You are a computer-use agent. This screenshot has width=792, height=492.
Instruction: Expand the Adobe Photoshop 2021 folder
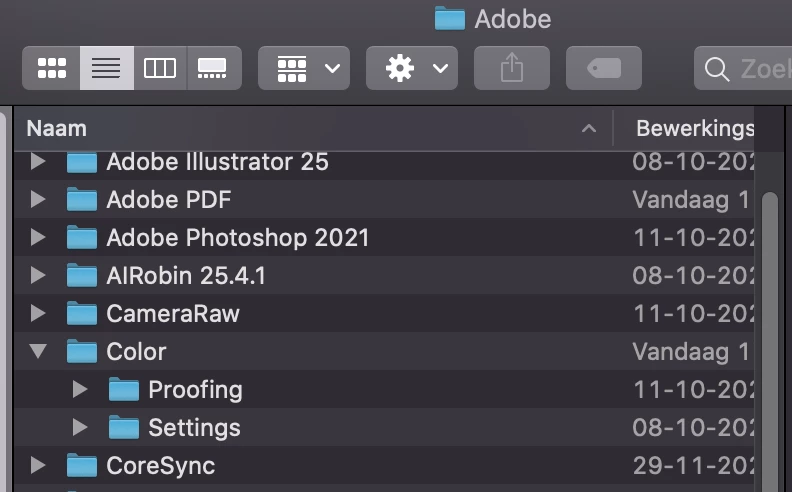point(39,237)
